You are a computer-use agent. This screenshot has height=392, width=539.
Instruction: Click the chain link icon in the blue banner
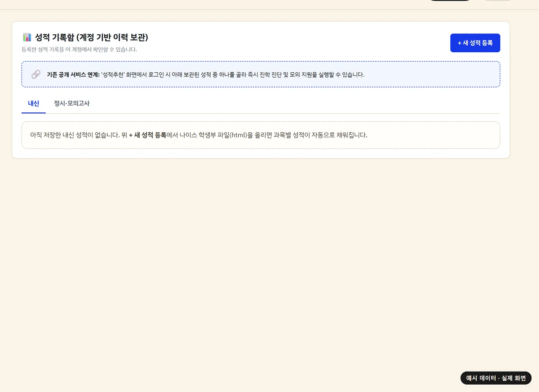(36, 74)
